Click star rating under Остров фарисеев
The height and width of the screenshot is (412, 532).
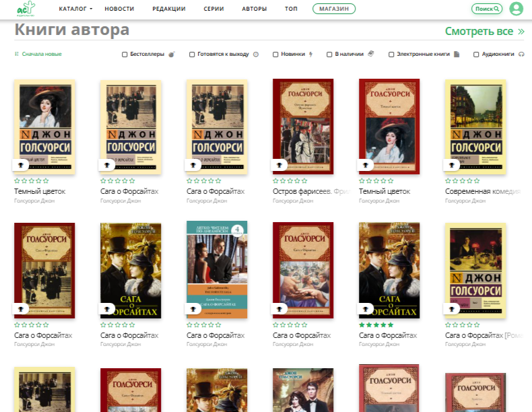pyautogui.click(x=290, y=180)
